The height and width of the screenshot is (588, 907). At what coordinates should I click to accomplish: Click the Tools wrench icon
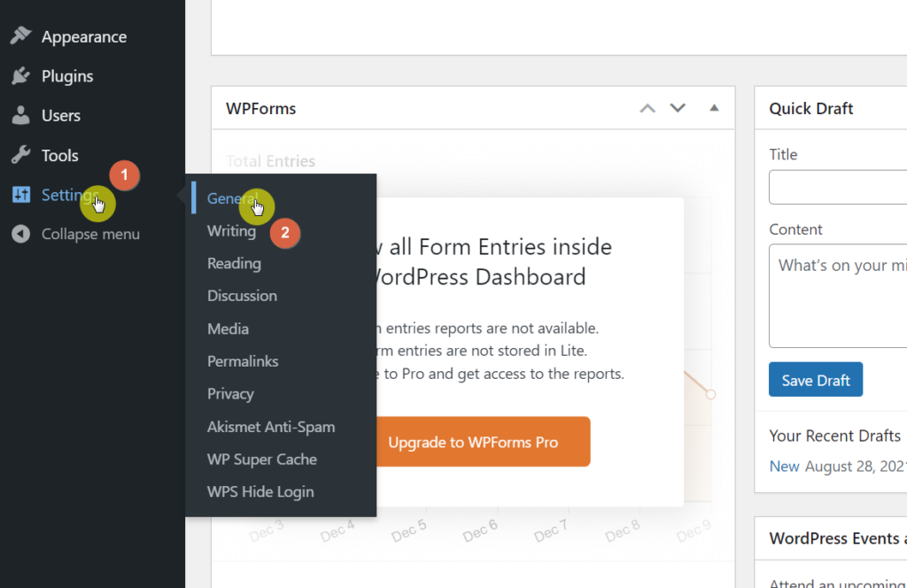click(21, 155)
